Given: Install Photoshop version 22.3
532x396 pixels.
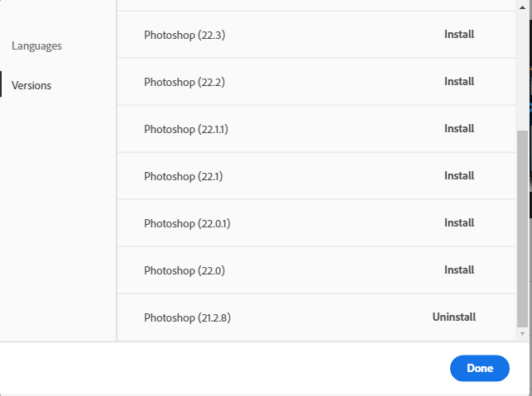Looking at the screenshot, I should [x=458, y=35].
